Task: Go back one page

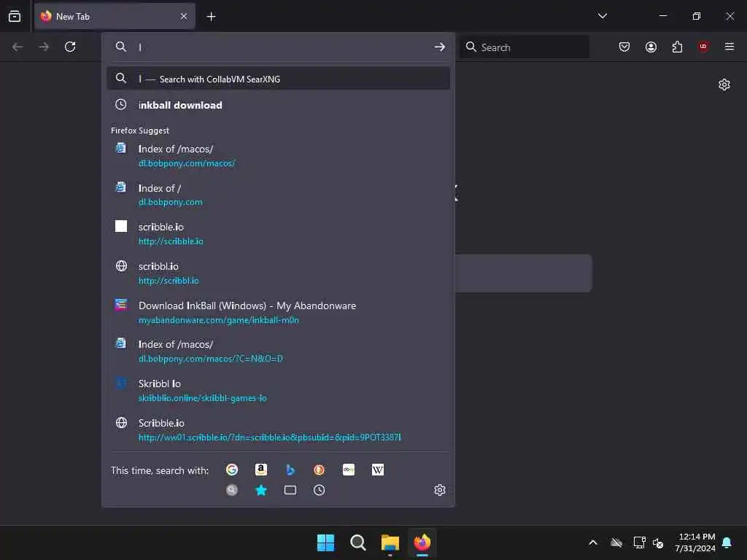Action: [18, 47]
